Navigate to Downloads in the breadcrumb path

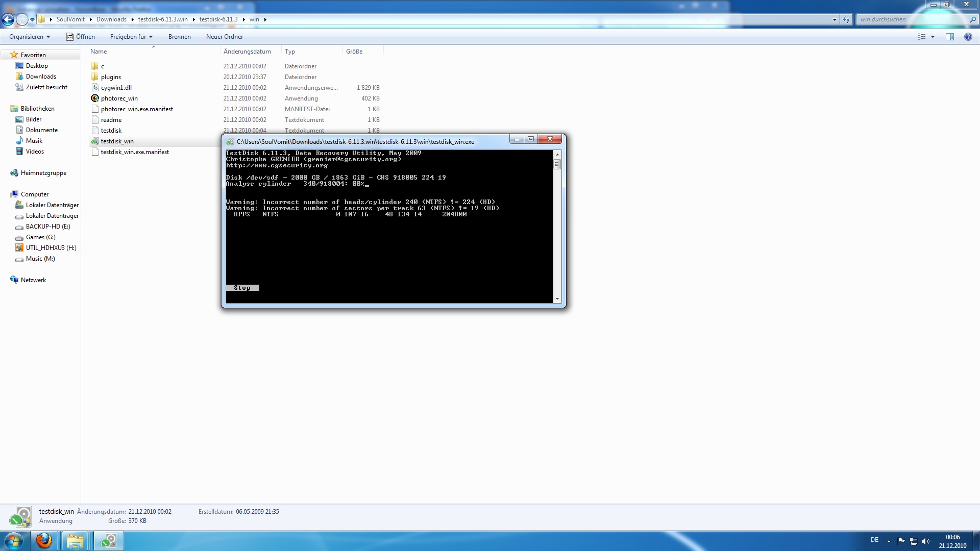(111, 19)
